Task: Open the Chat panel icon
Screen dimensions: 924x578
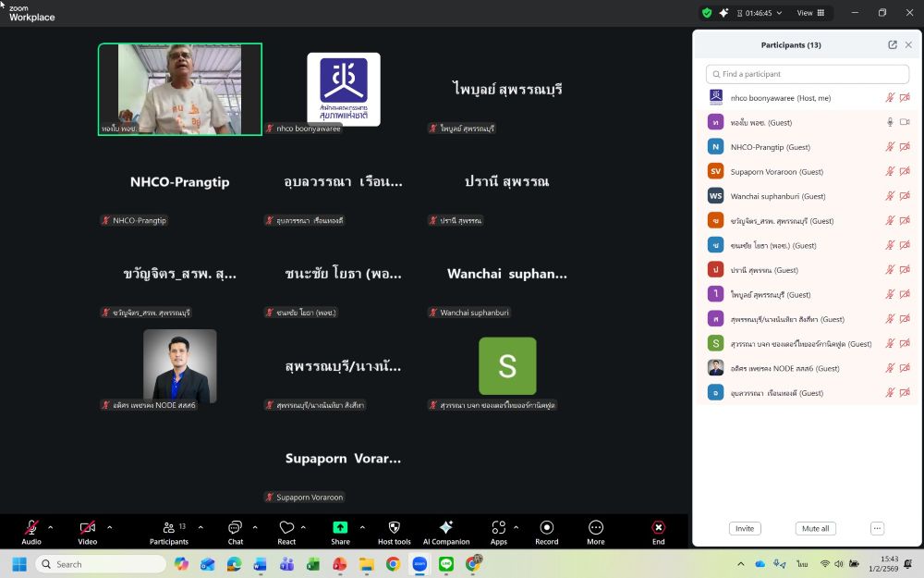Action: pos(236,527)
